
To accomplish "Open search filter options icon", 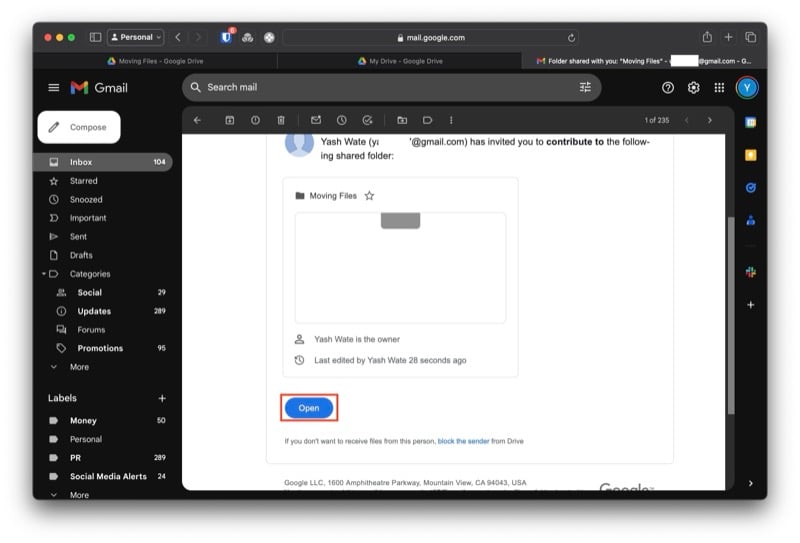I will (x=585, y=87).
